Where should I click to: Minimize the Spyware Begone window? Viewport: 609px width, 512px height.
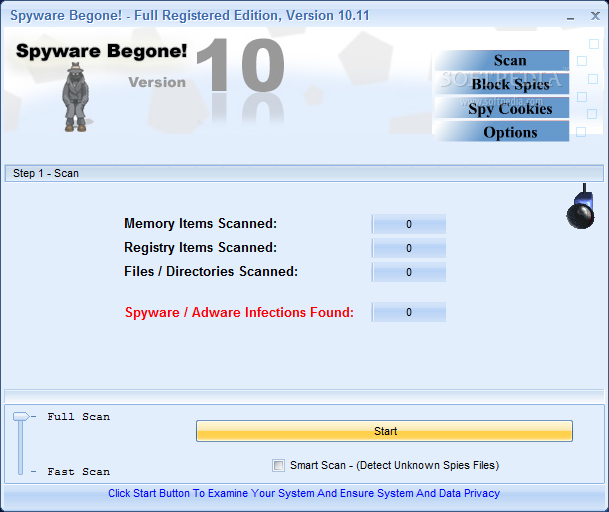(x=570, y=16)
